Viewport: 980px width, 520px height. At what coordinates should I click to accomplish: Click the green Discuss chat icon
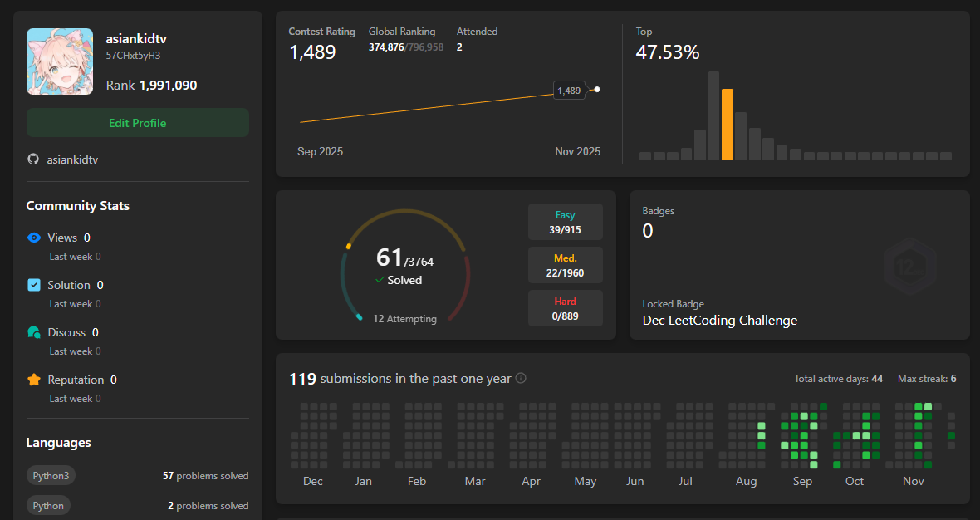tap(34, 332)
